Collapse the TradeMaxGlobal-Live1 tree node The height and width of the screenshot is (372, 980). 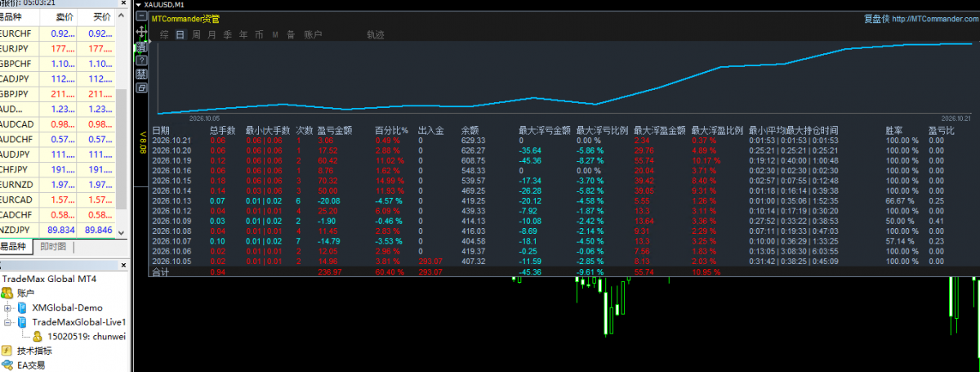click(x=8, y=321)
